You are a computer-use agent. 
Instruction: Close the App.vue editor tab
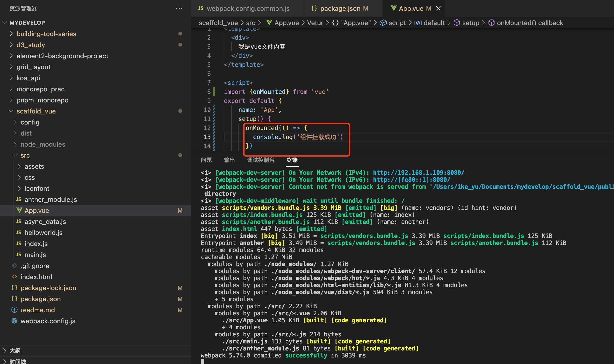[x=438, y=9]
